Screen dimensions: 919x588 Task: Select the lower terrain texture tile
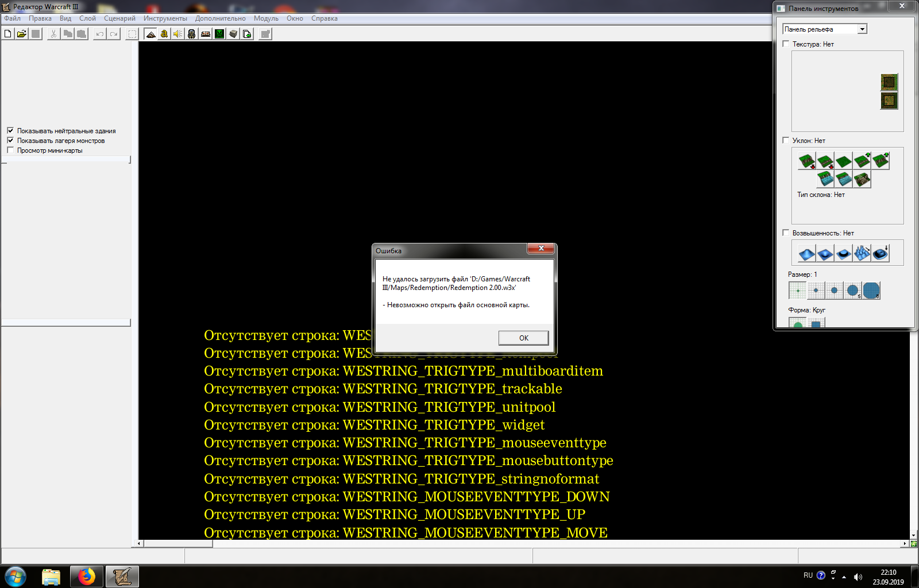(889, 101)
